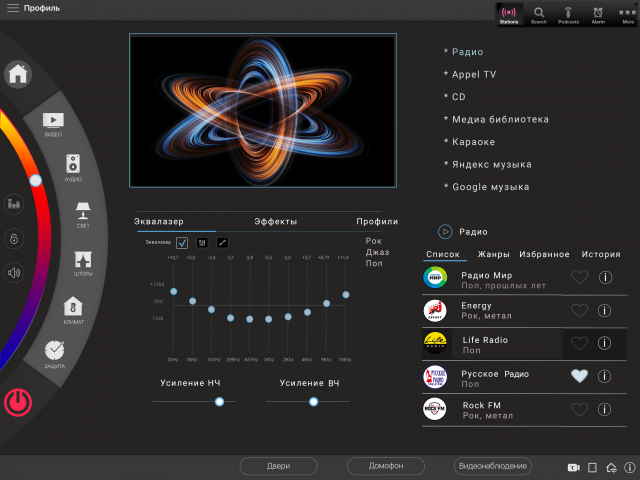Switch to the Профили tab
Image resolution: width=640 pixels, height=480 pixels.
pos(377,222)
